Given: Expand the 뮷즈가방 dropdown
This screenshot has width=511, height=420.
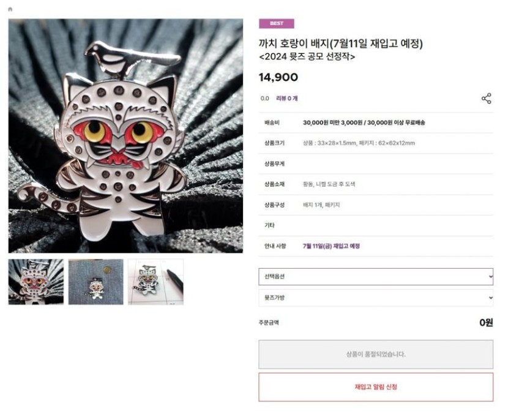Looking at the screenshot, I should click(x=376, y=298).
